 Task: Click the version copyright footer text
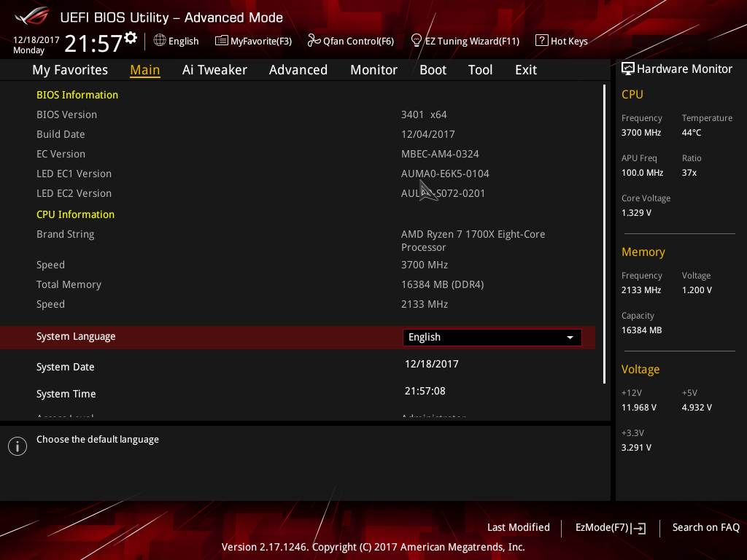pos(373,547)
